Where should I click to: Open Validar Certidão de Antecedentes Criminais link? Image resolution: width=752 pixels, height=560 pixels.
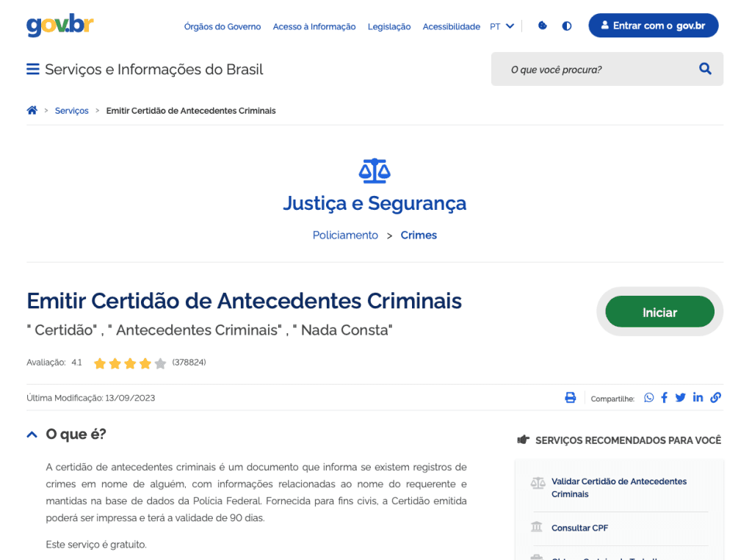pyautogui.click(x=618, y=487)
